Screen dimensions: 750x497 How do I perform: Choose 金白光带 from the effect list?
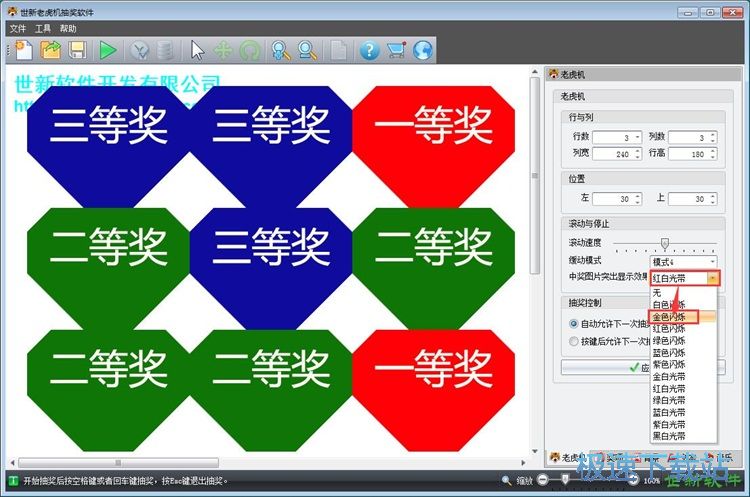(684, 376)
